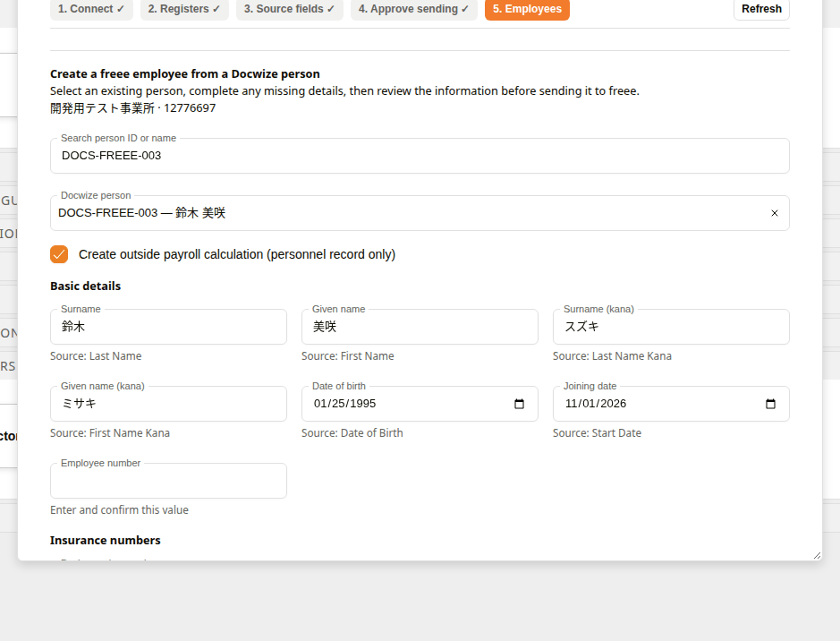
Task: Click the checkbox label Create outside payroll calculation
Action: point(237,254)
